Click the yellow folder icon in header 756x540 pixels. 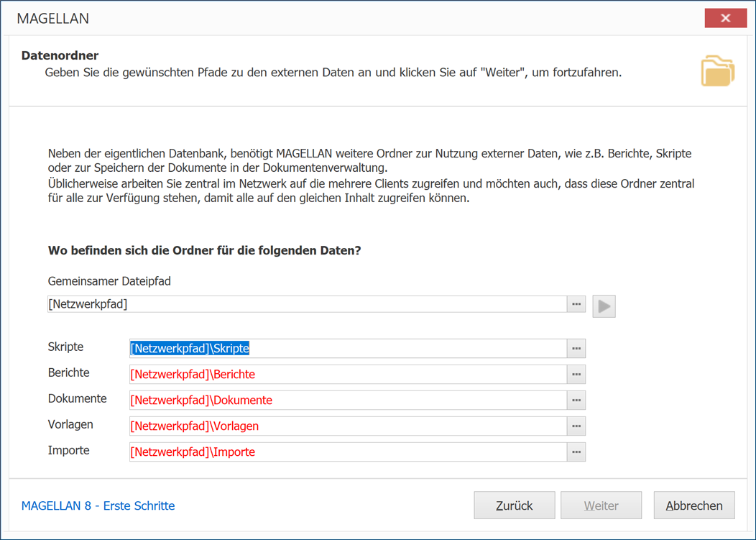coord(717,71)
